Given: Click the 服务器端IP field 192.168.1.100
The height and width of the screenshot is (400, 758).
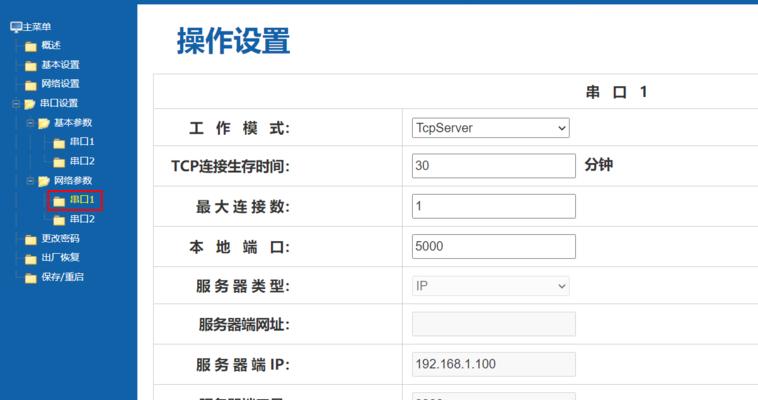Looking at the screenshot, I should (494, 364).
